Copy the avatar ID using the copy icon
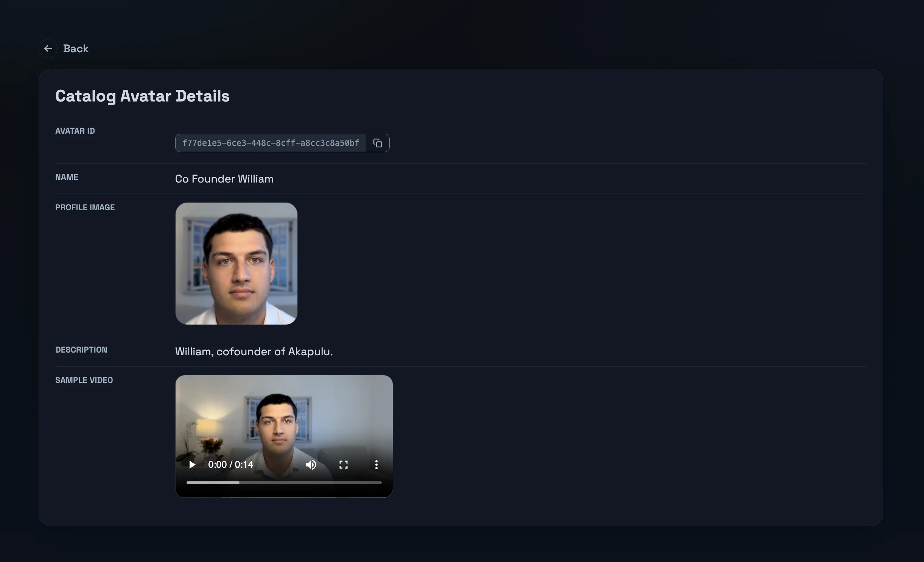 378,143
